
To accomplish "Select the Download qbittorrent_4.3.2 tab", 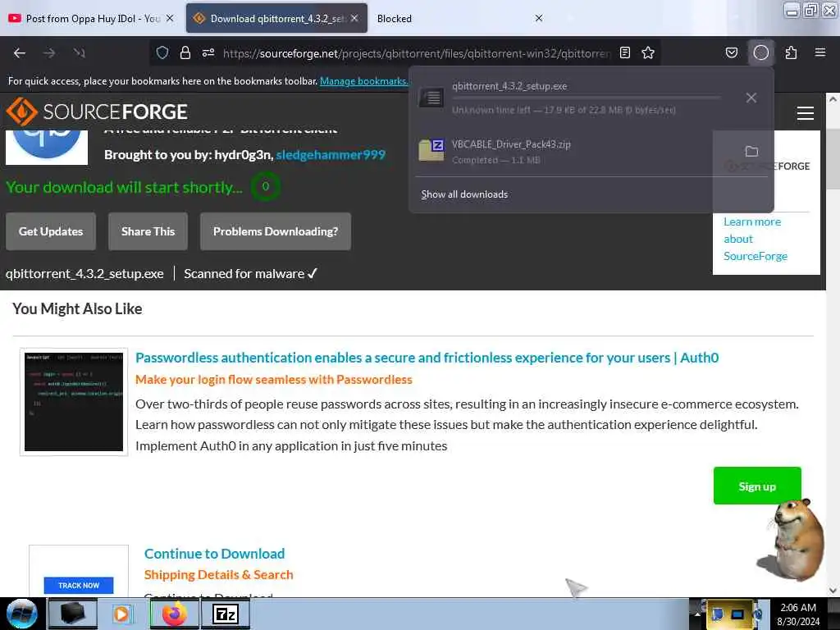I will pyautogui.click(x=276, y=18).
